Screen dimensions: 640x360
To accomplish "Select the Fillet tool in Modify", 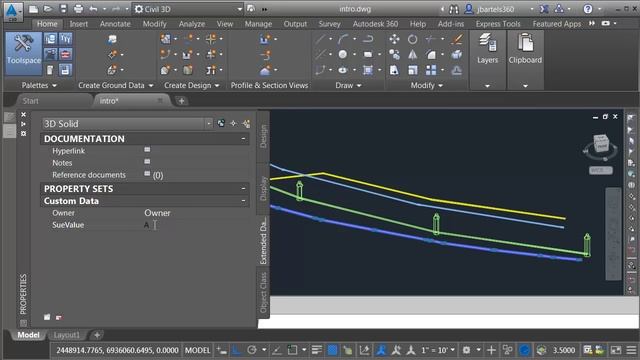I will click(x=431, y=54).
